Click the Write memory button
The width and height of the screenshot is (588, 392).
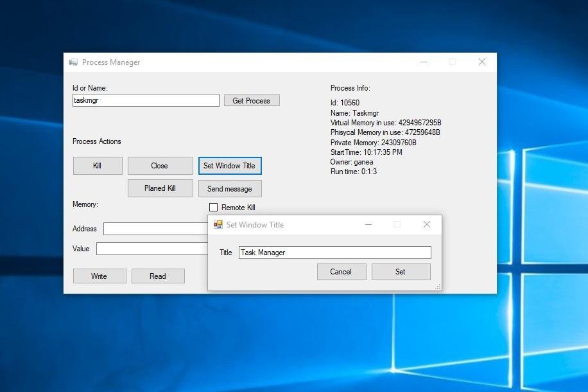point(99,276)
